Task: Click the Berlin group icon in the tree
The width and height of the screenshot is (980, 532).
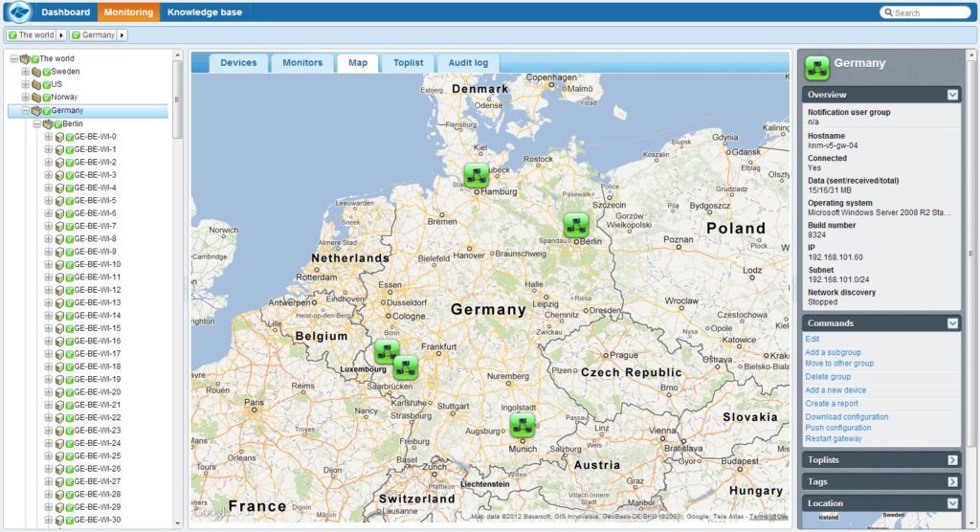Action: click(x=48, y=123)
